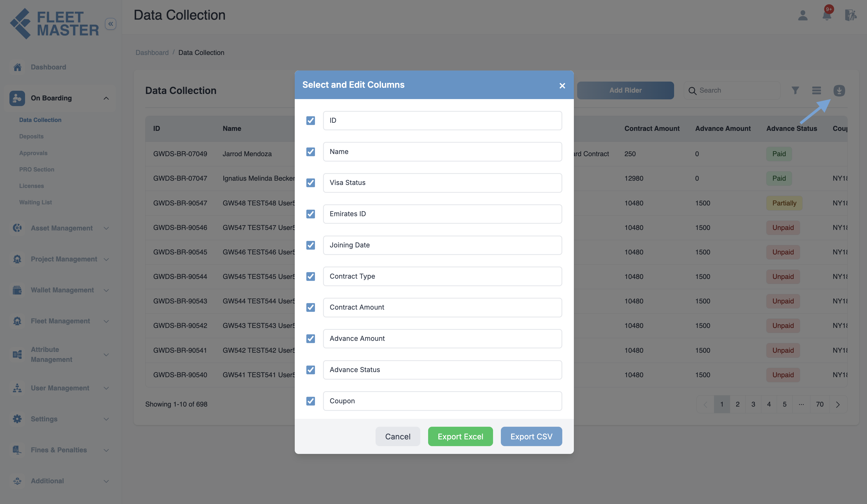Click Export Excel button

point(460,437)
